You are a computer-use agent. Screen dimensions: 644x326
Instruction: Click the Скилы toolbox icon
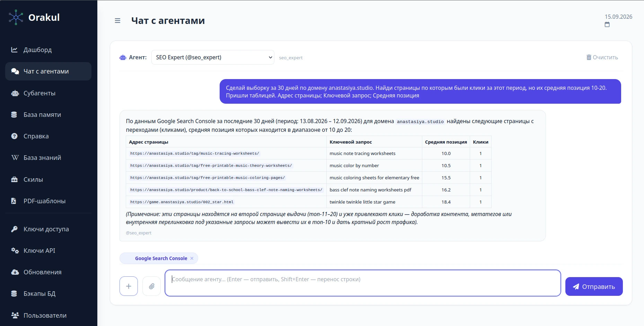point(15,179)
